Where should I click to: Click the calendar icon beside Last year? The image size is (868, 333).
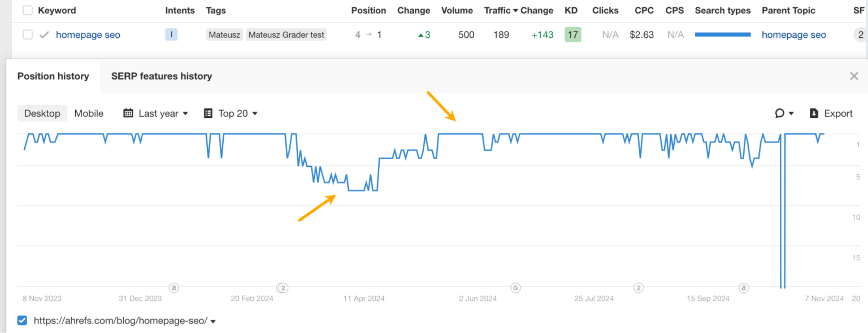[129, 113]
